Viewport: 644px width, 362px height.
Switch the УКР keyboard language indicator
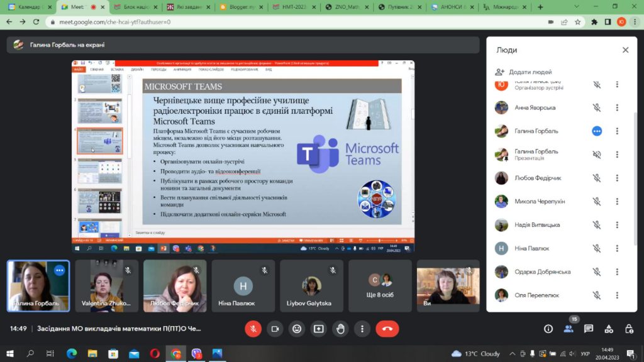(586, 353)
